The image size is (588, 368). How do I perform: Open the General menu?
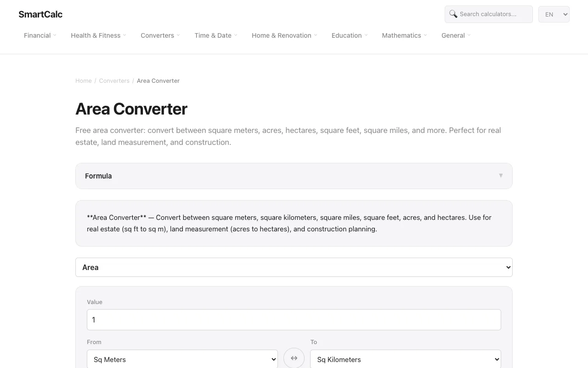pos(456,35)
